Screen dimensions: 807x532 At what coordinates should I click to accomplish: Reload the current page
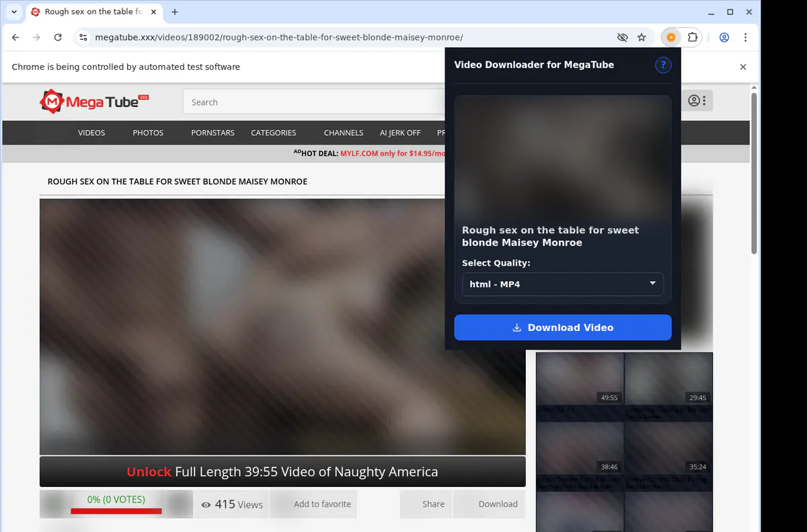[58, 38]
